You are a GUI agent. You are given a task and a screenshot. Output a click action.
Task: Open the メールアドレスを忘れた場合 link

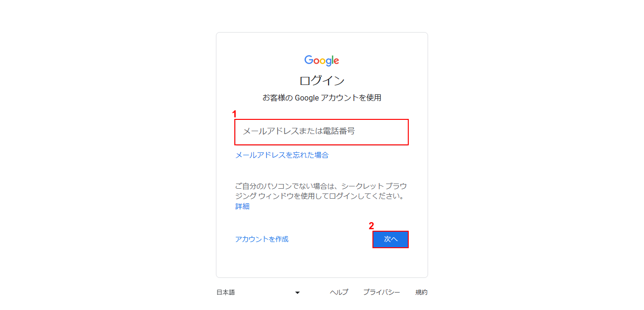[x=282, y=155]
